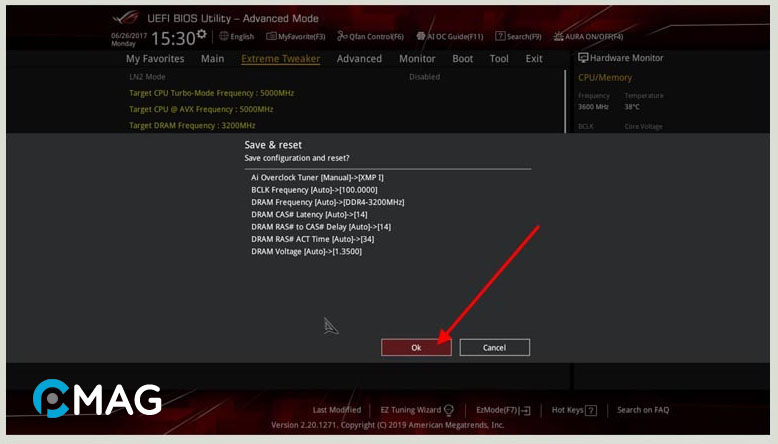Open the English language selector

tap(237, 36)
